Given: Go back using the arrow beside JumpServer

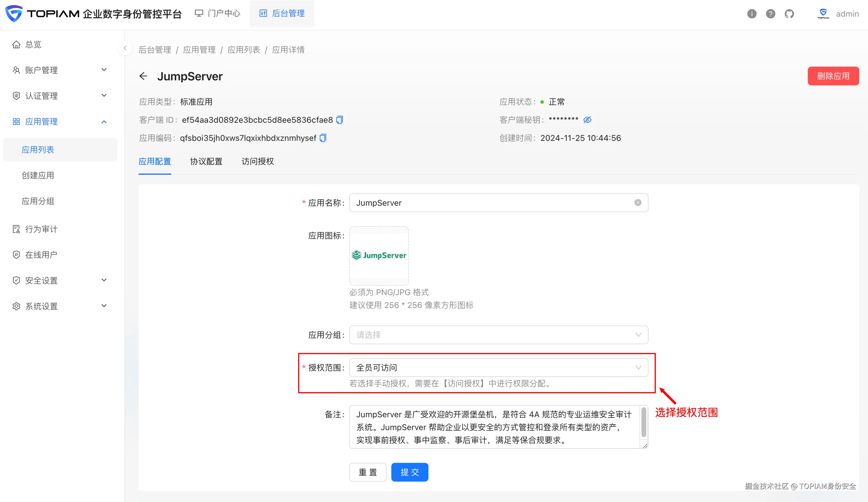Looking at the screenshot, I should tap(143, 76).
